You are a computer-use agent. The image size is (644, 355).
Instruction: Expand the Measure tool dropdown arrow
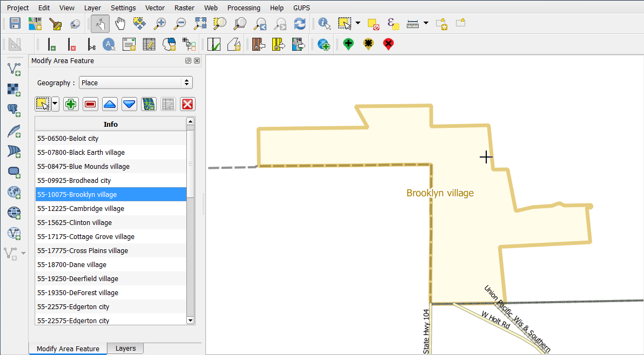click(426, 23)
